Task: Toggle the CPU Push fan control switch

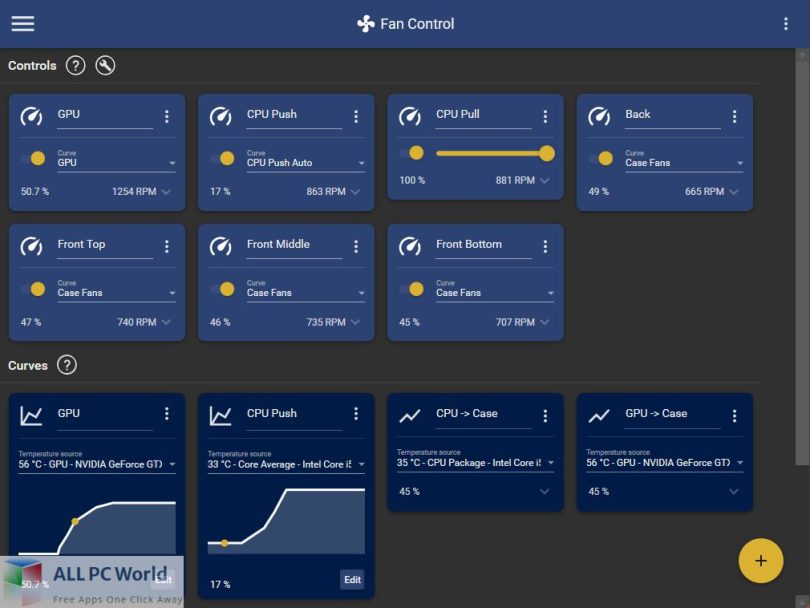Action: (x=223, y=158)
